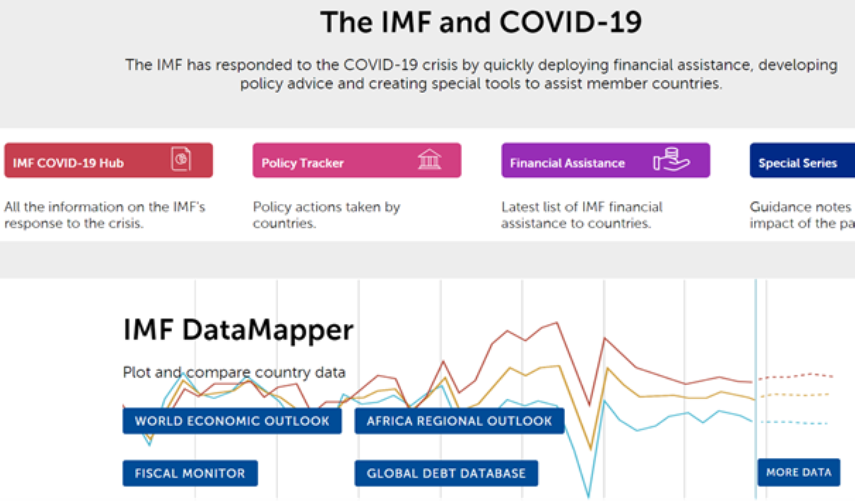Click the light-blue vertical chart marker
Viewport: 855px width, 504px height.
pos(756,342)
